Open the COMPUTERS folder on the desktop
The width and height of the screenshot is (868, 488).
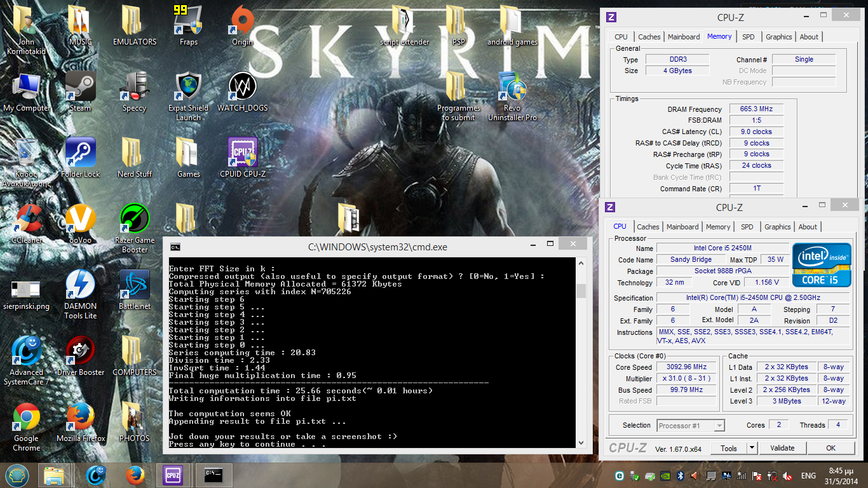(134, 356)
